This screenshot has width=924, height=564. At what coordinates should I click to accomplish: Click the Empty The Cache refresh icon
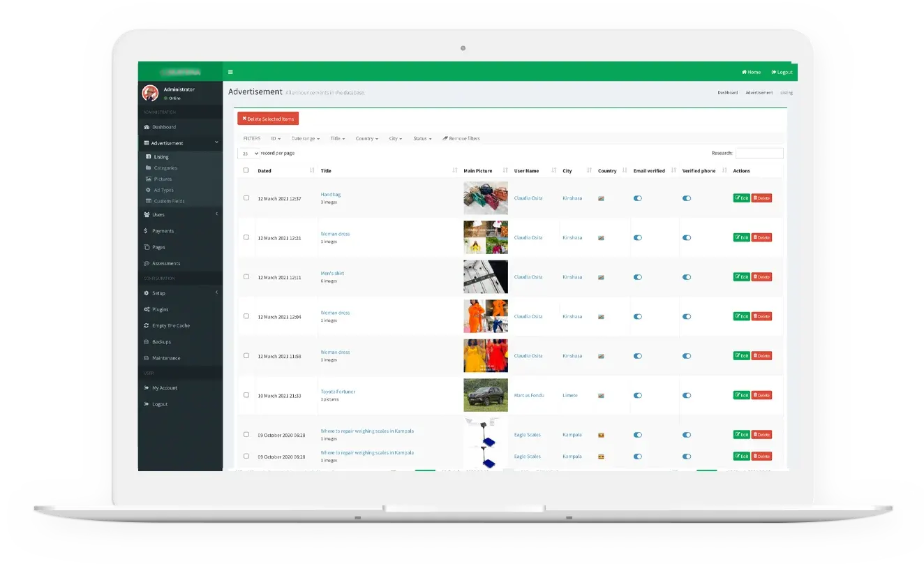click(147, 325)
